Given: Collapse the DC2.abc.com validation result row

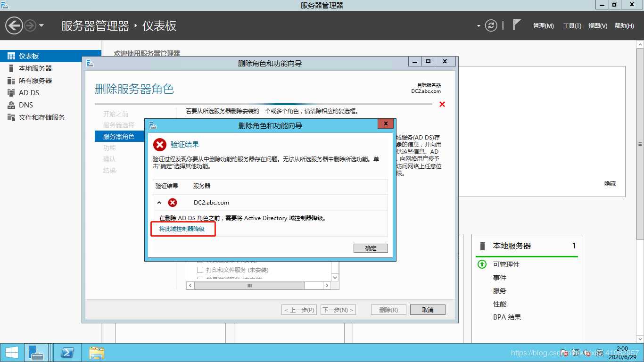Looking at the screenshot, I should pos(159,203).
